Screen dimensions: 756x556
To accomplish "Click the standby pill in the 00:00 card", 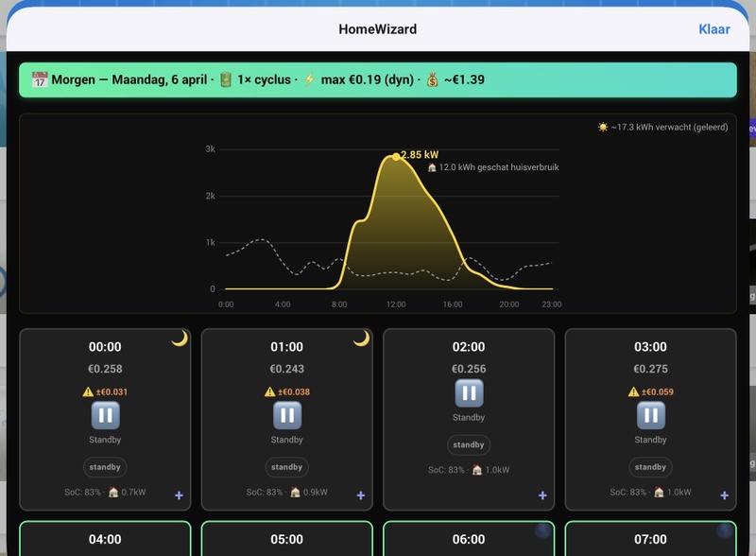I will (105, 467).
